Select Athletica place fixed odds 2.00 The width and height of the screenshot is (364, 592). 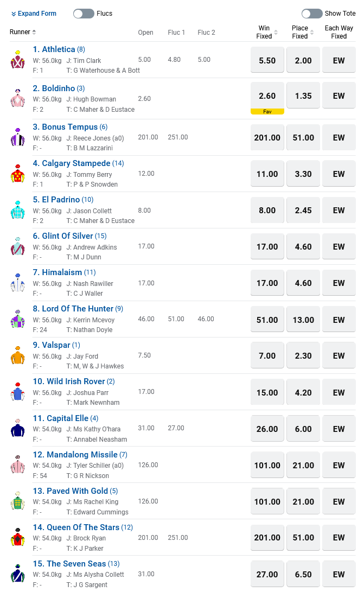pyautogui.click(x=303, y=61)
